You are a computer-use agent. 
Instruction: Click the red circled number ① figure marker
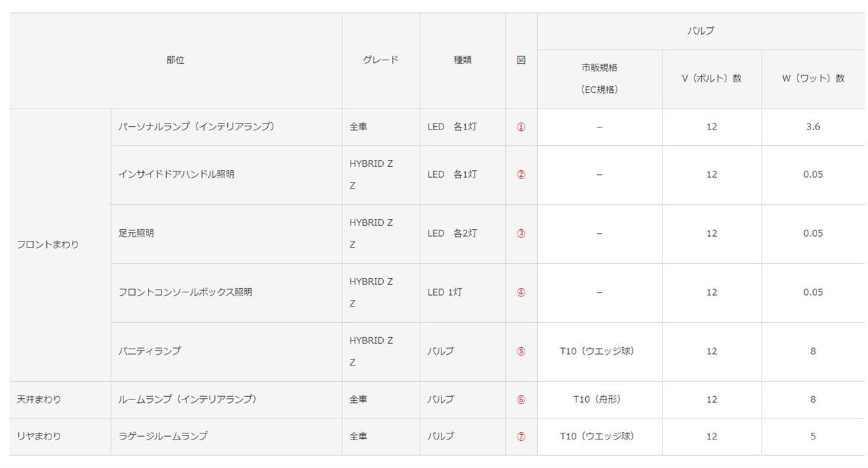(x=521, y=127)
